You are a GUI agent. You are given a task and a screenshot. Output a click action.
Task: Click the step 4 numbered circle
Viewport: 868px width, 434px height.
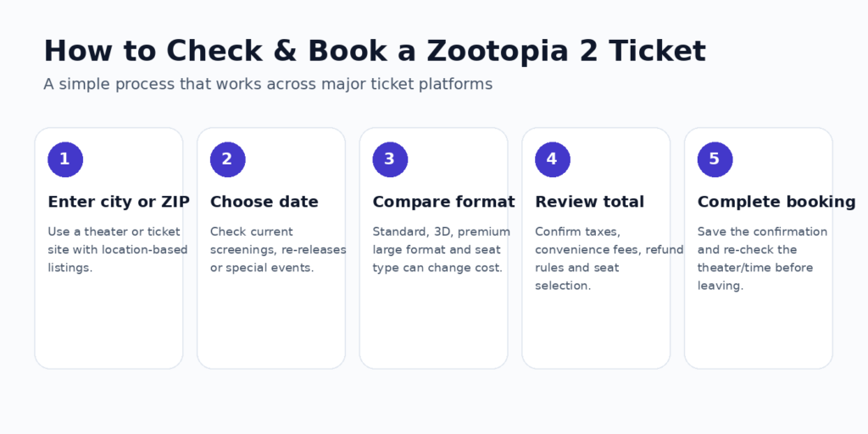(x=553, y=159)
